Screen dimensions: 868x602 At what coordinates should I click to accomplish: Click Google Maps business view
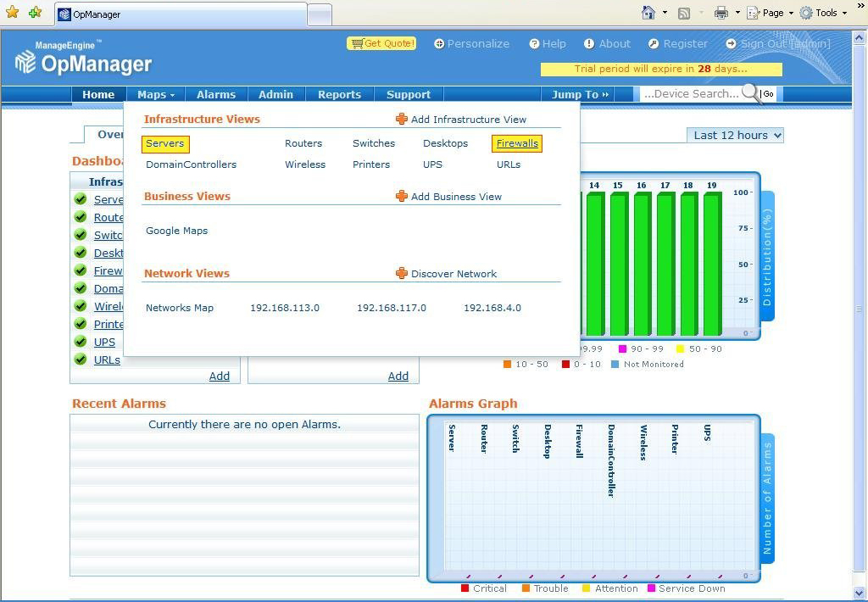coord(176,231)
